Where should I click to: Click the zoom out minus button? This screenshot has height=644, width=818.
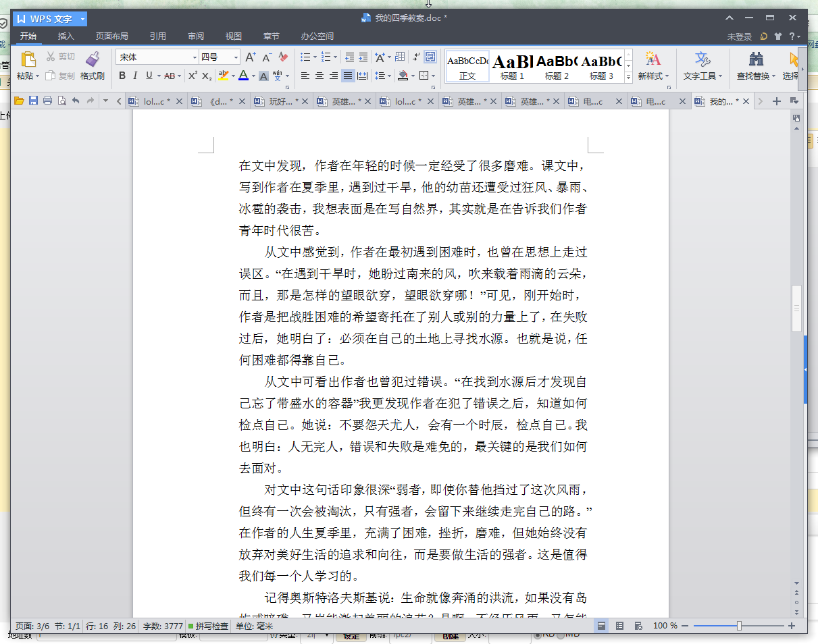pyautogui.click(x=685, y=626)
